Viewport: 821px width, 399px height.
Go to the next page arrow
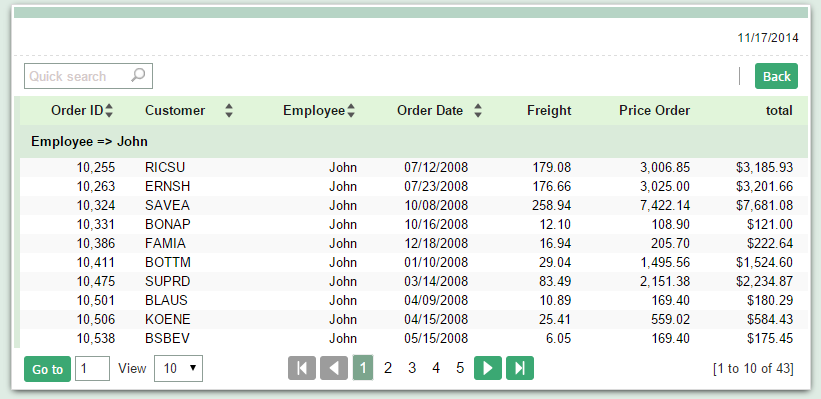[x=488, y=368]
